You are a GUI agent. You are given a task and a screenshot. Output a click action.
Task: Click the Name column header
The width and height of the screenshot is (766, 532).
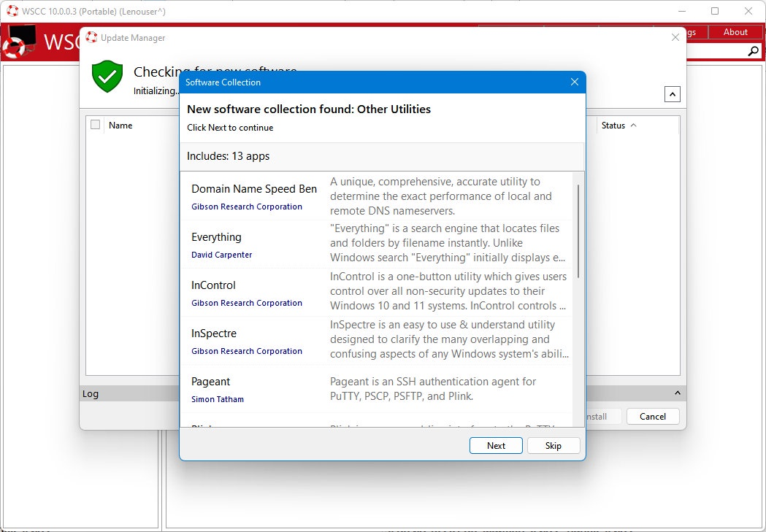pyautogui.click(x=120, y=126)
